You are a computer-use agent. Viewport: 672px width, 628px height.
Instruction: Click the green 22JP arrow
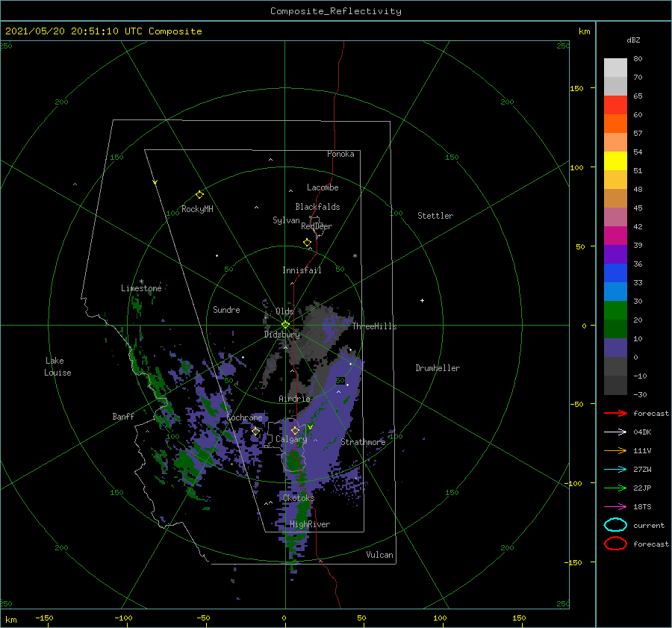[x=615, y=488]
